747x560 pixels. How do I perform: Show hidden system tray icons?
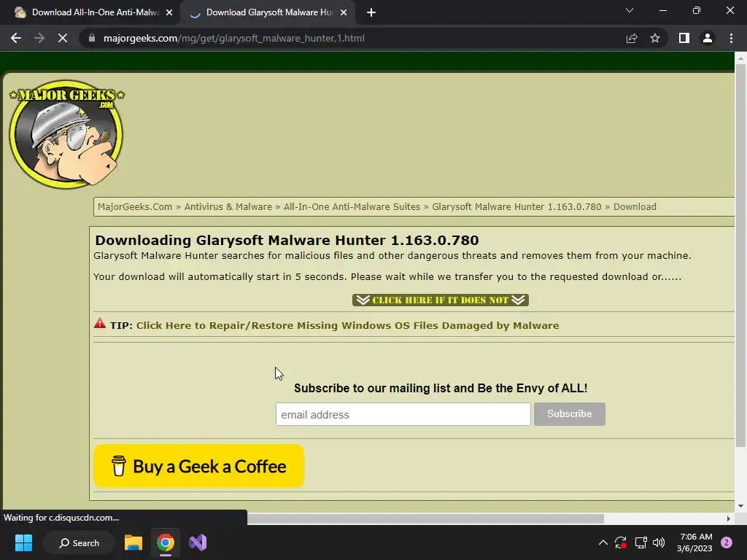(x=603, y=542)
